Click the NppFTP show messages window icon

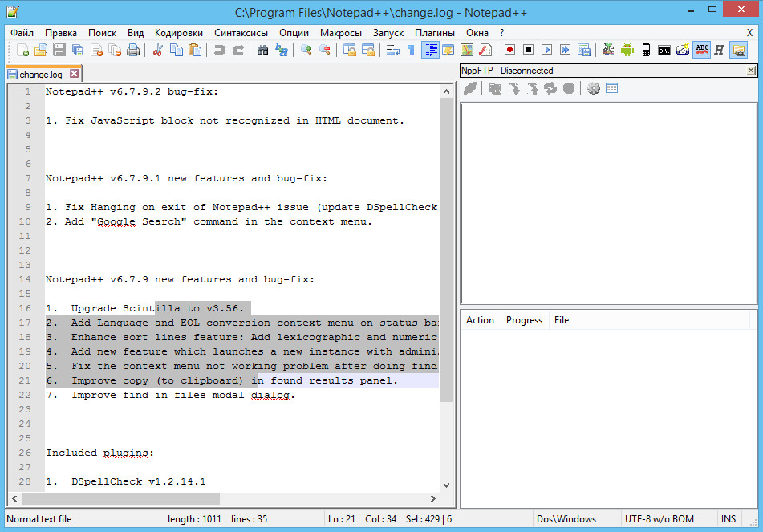pos(611,88)
